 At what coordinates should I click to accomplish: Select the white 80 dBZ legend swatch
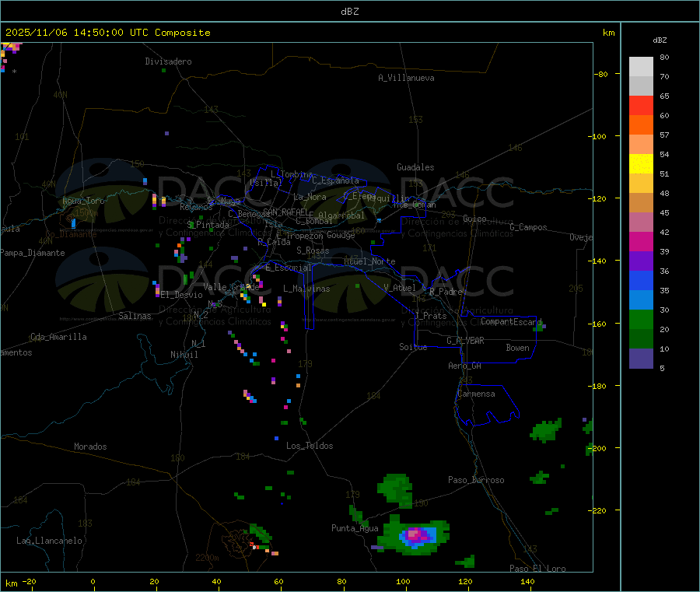click(x=641, y=67)
